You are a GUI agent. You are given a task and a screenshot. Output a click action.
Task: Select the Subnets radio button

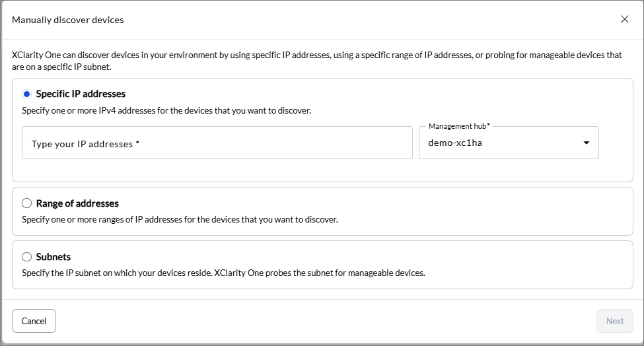click(26, 257)
